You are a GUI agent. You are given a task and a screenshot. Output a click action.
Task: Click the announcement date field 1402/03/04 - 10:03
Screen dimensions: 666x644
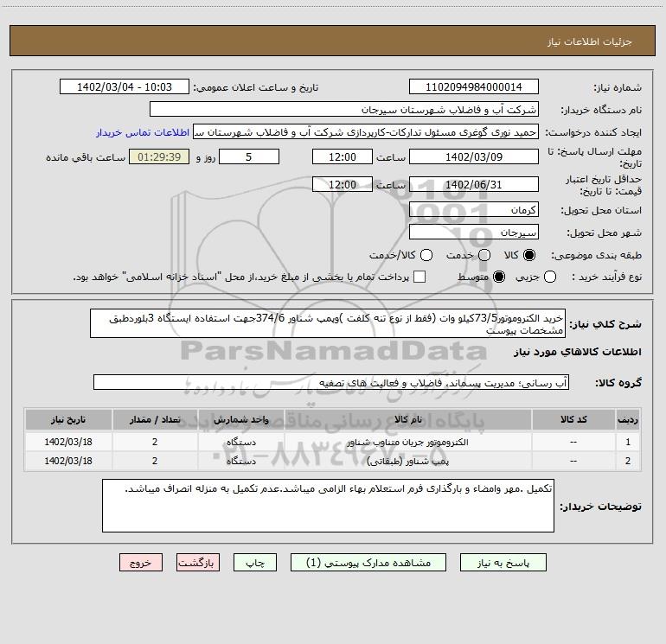(125, 86)
